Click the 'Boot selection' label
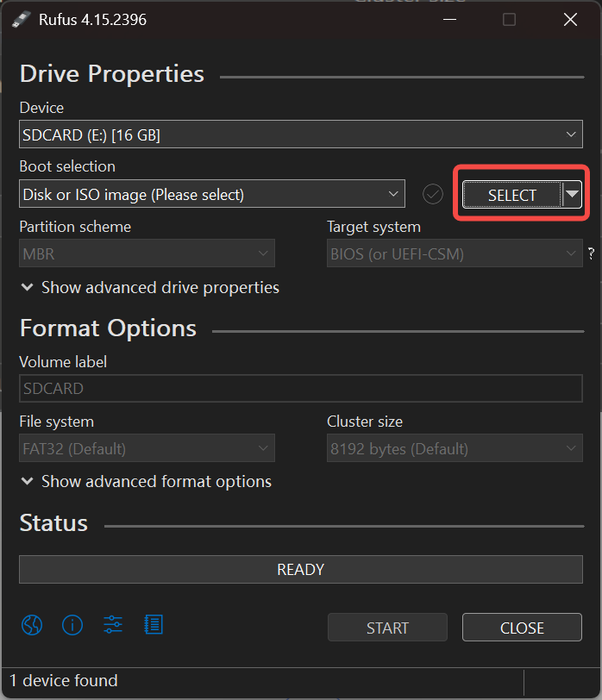 pyautogui.click(x=67, y=166)
